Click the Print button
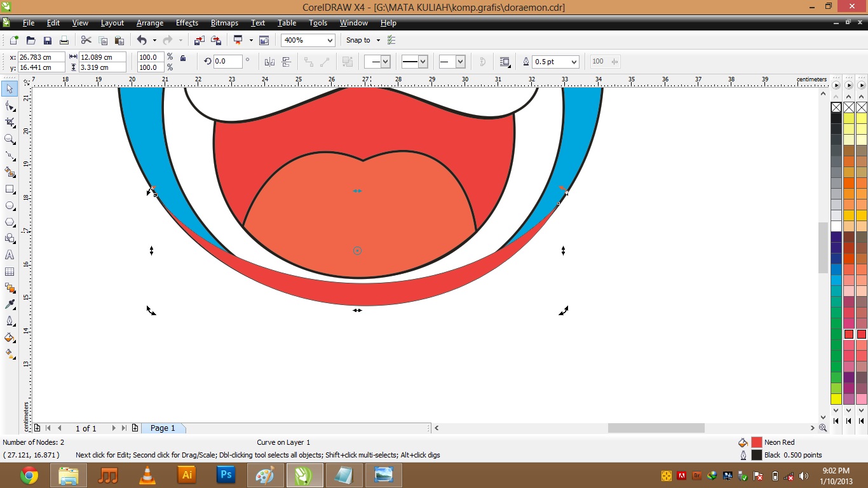This screenshot has width=868, height=488. click(x=64, y=39)
